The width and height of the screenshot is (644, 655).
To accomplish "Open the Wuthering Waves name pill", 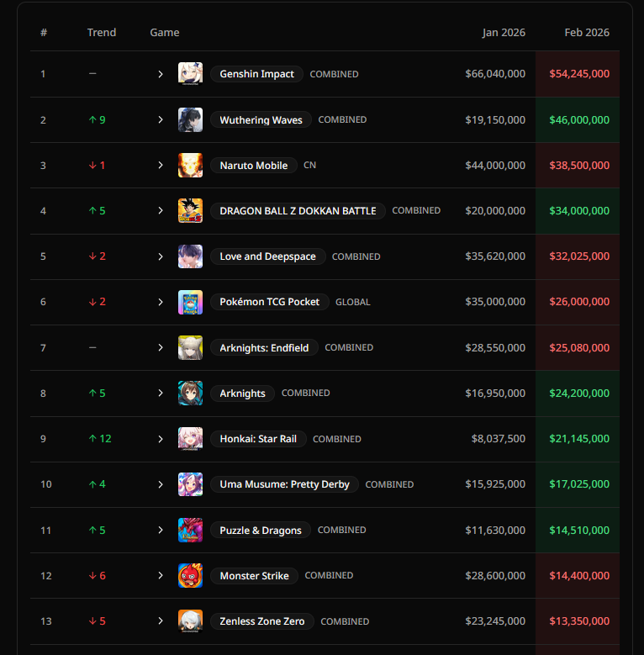I will pos(261,120).
